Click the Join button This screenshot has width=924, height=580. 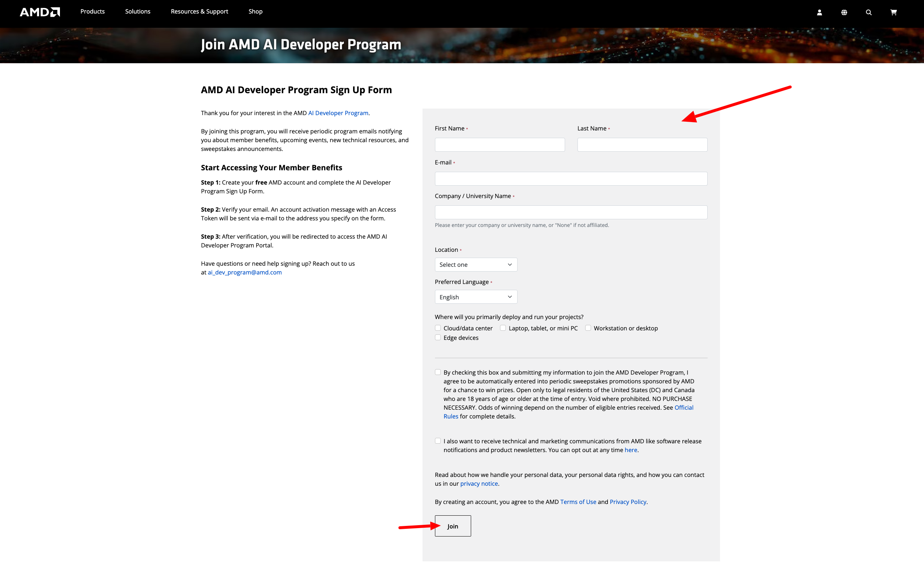[x=453, y=526]
